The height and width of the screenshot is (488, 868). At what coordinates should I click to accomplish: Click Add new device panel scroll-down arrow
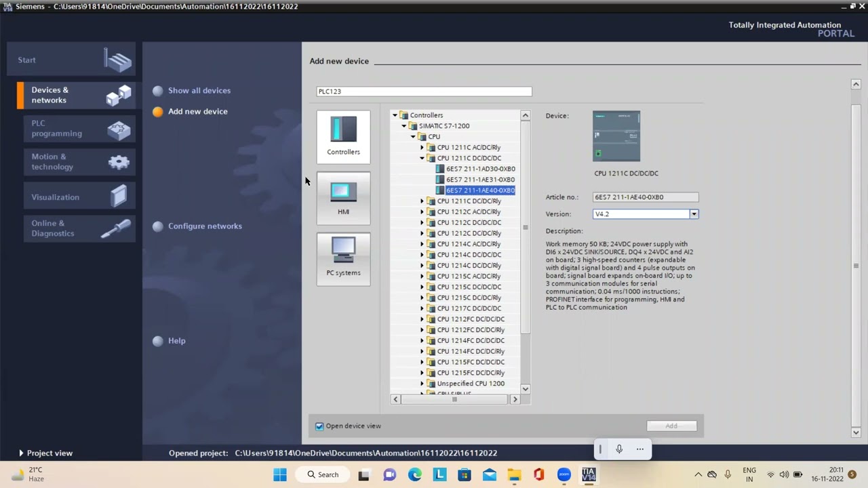[x=856, y=432]
